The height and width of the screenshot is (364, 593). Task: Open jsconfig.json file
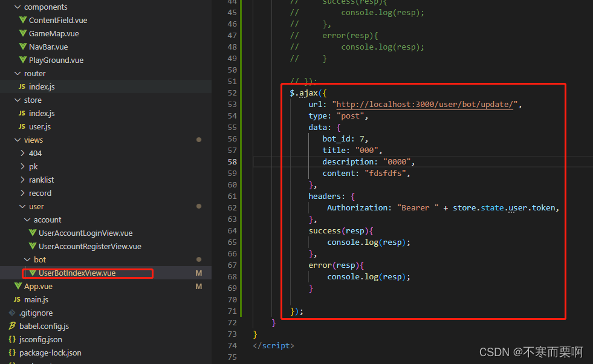41,339
